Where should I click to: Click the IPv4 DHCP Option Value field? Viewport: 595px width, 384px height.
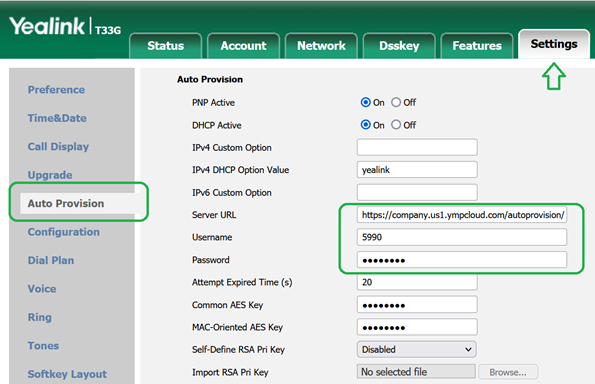(417, 170)
